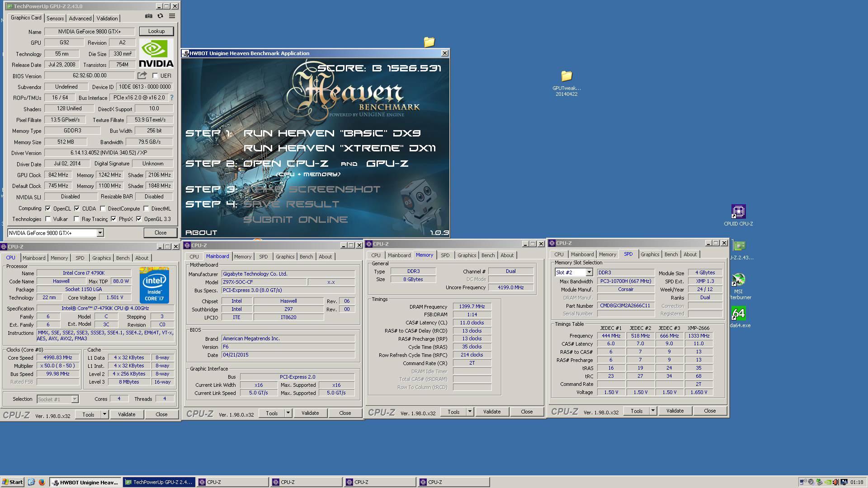Open About tab in CPU-Z Mainboard window

(325, 257)
